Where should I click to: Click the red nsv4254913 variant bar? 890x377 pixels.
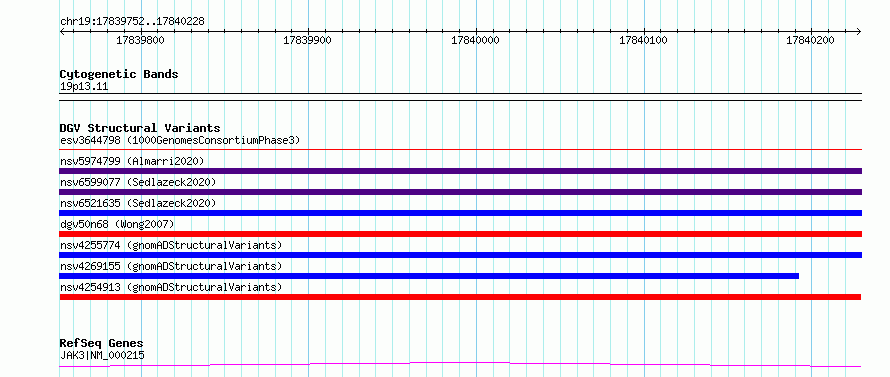coord(460,297)
